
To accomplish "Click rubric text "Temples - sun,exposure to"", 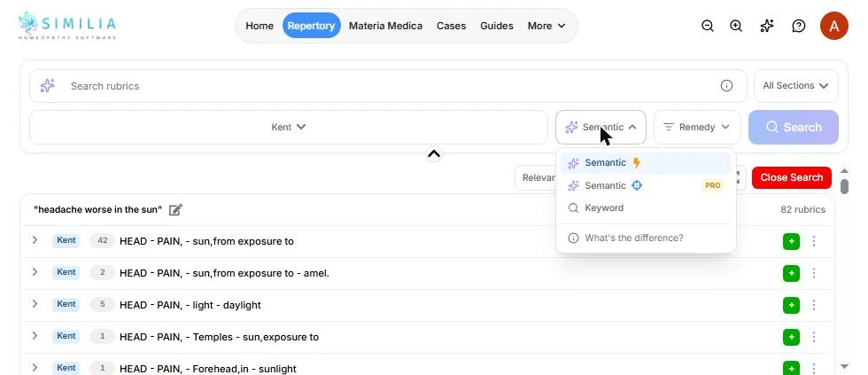I will pos(256,338).
